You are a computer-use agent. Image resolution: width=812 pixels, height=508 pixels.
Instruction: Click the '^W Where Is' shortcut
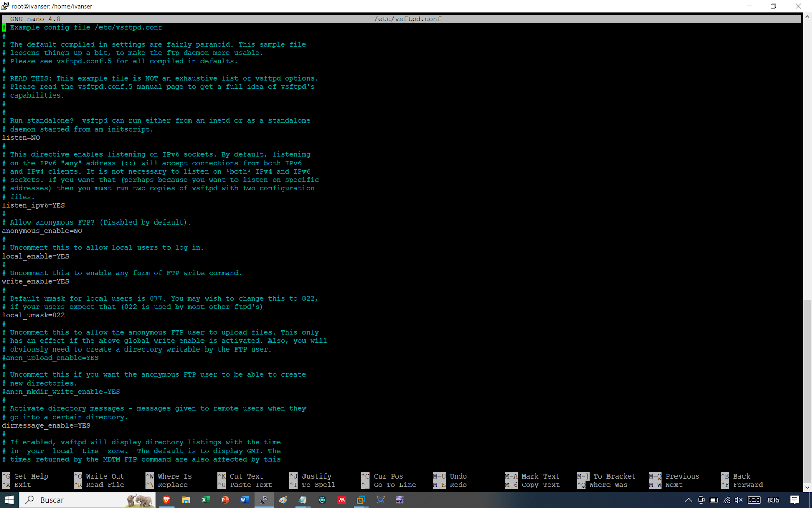169,477
